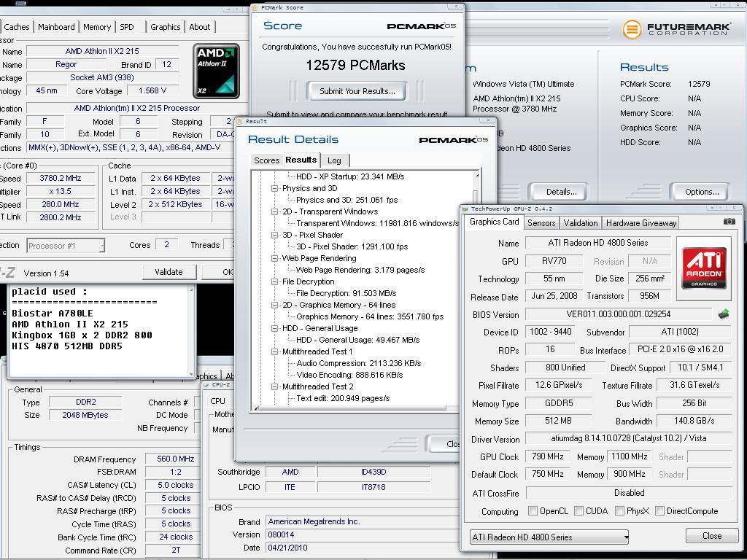
Task: Click the Submit Your Results button
Action: (x=357, y=91)
